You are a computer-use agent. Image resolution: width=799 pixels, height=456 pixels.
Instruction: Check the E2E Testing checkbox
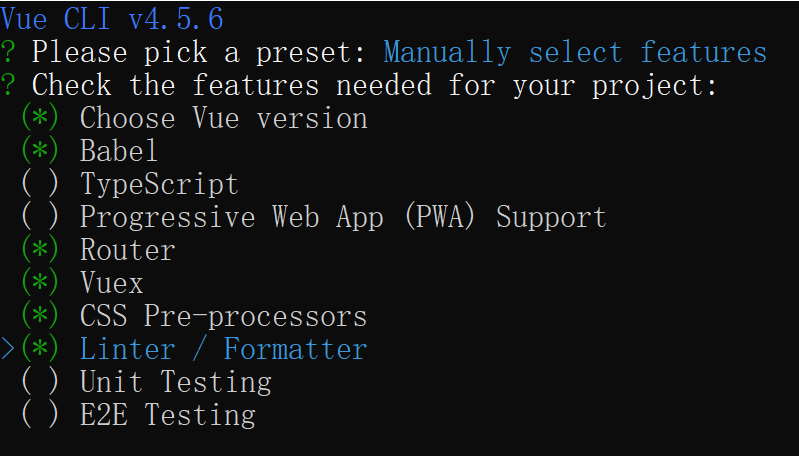(40, 415)
